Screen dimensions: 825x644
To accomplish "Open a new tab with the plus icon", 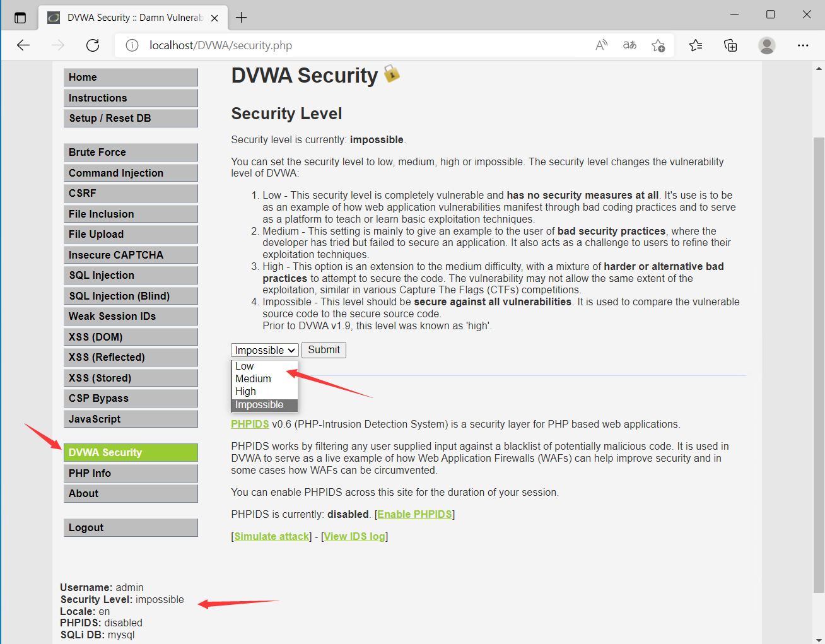I will pos(241,18).
